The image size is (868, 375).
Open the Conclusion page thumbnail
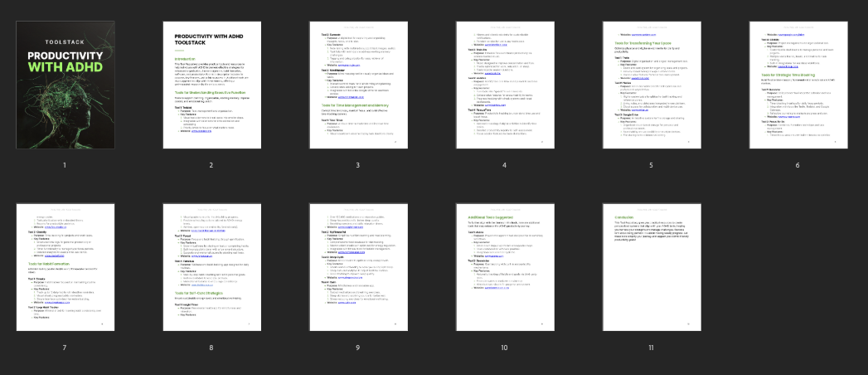(651, 267)
